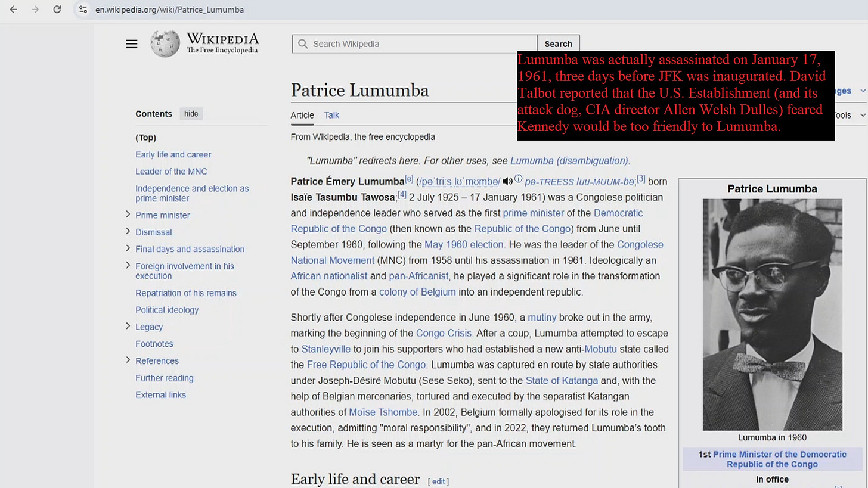Open the Moïse Tshombe link
This screenshot has width=868, height=488.
point(383,412)
